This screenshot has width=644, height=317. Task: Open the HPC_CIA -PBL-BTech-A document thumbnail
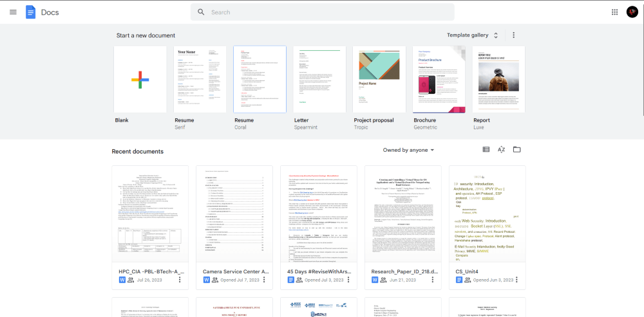[150, 213]
